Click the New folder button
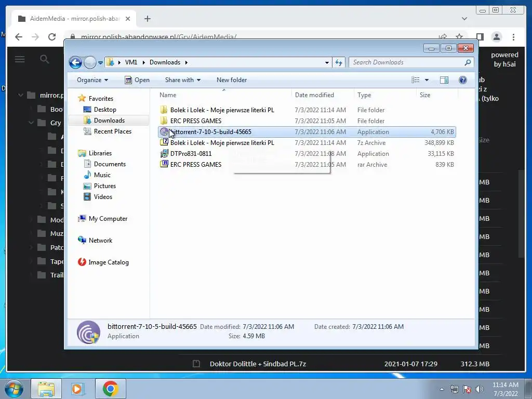Screen dimensions: 532x399 tap(232, 80)
